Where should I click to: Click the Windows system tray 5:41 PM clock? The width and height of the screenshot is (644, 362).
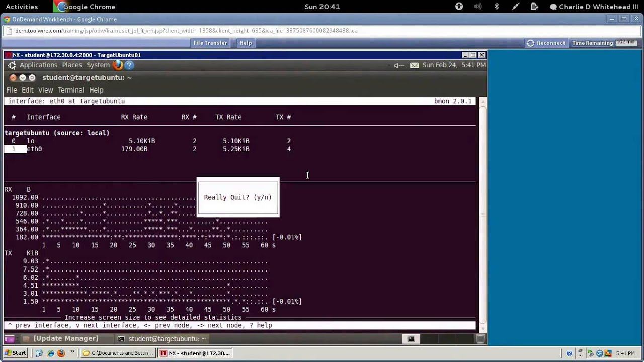pos(625,353)
